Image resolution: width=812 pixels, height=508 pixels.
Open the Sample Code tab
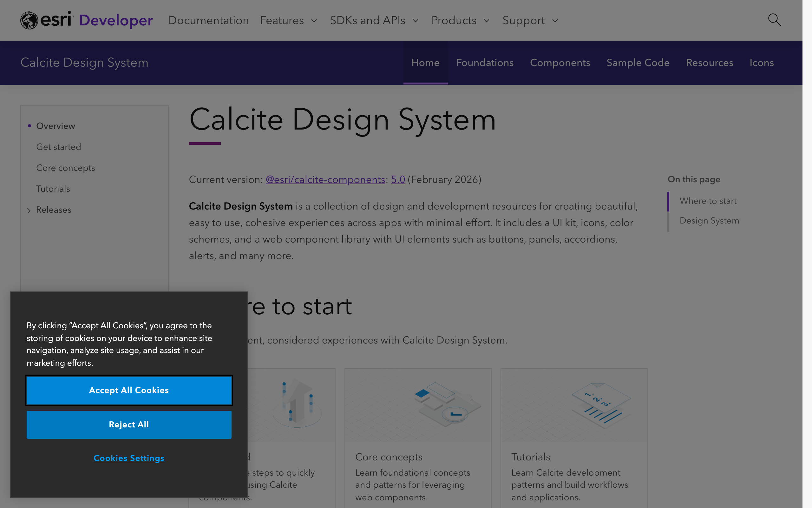pyautogui.click(x=638, y=63)
